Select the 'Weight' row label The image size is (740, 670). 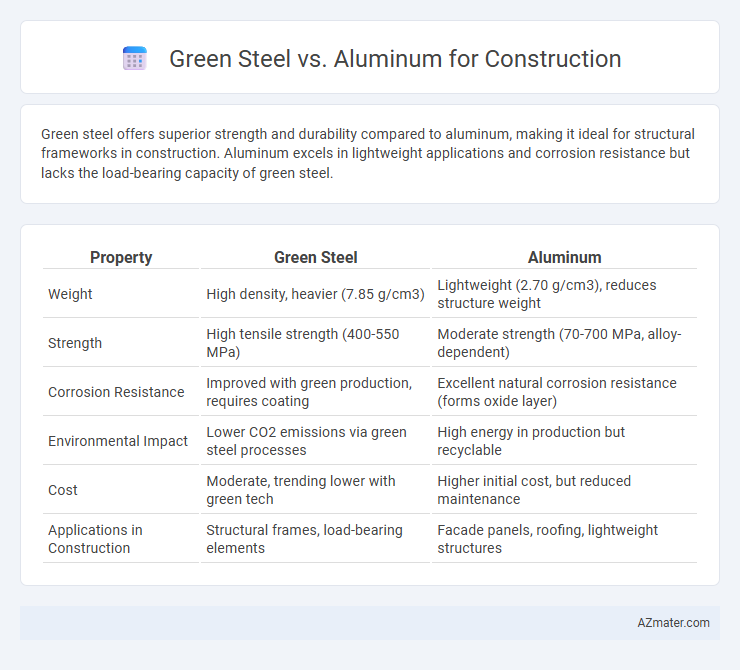click(70, 294)
